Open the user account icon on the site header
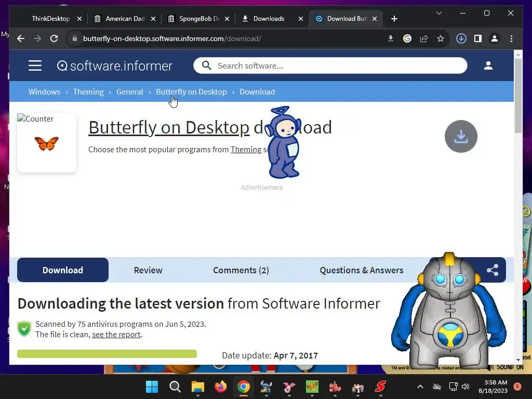532x399 pixels. point(488,65)
